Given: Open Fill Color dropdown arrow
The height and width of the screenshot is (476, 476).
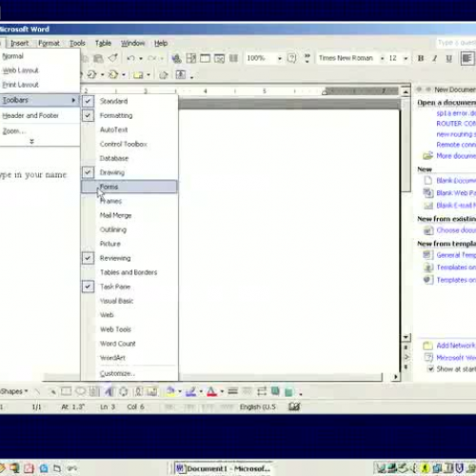Looking at the screenshot, I should pyautogui.click(x=180, y=391).
